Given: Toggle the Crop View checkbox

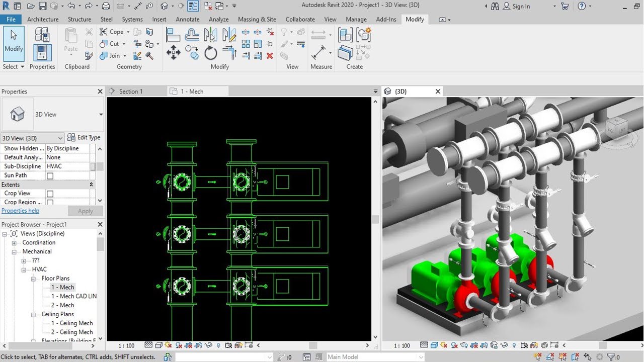Looking at the screenshot, I should point(50,194).
